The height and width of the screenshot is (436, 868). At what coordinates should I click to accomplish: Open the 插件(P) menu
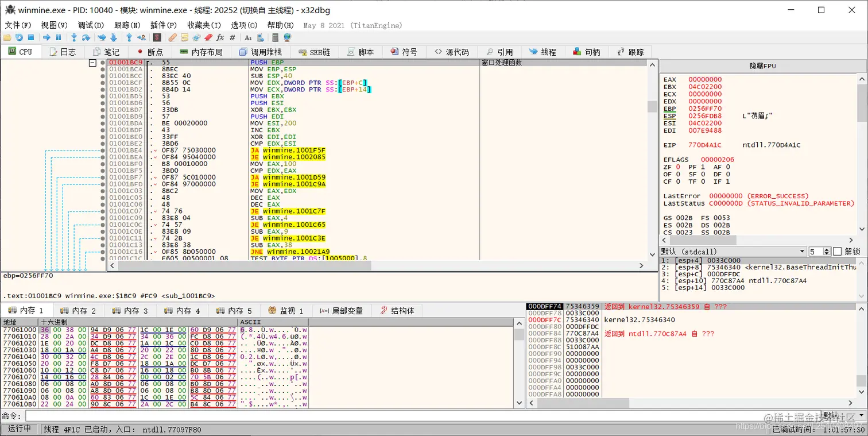coord(163,25)
